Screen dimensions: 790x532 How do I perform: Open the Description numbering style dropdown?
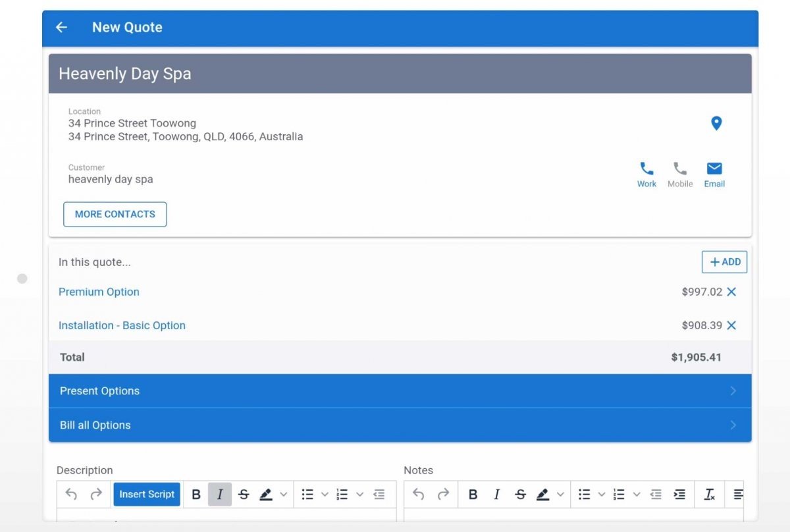tap(359, 494)
